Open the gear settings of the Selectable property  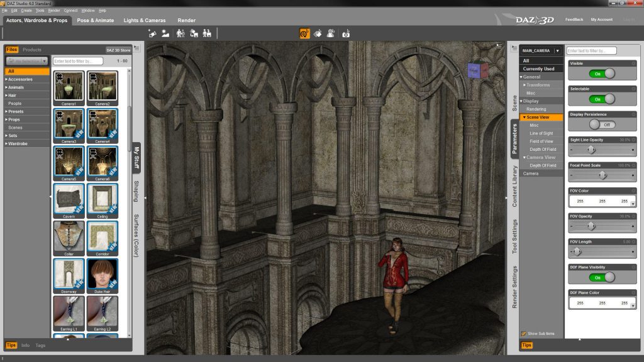coord(634,89)
